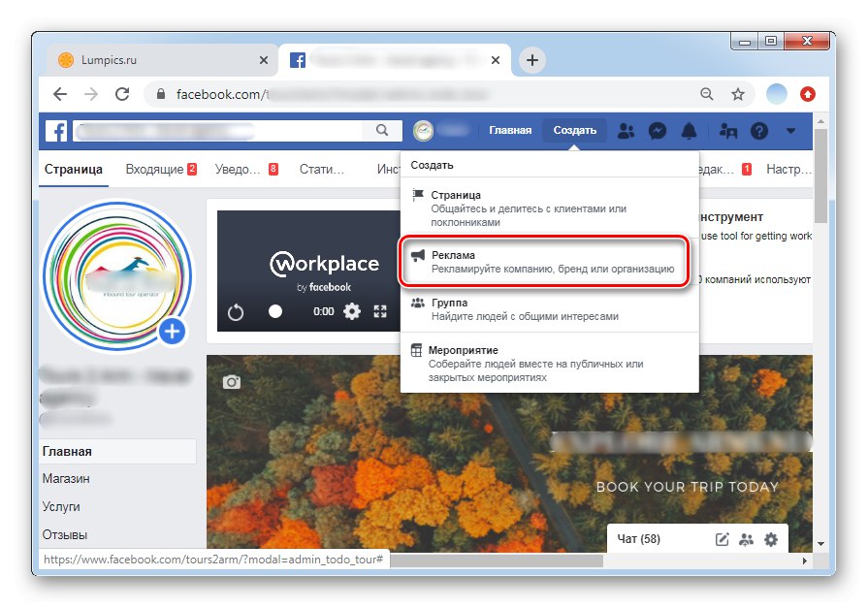
Task: Click the search magnifier icon
Action: 382,130
